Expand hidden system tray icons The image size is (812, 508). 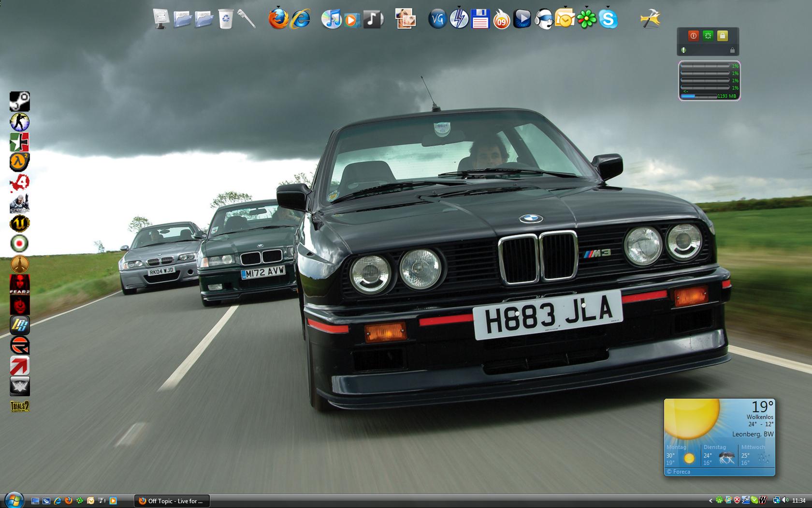tap(710, 501)
